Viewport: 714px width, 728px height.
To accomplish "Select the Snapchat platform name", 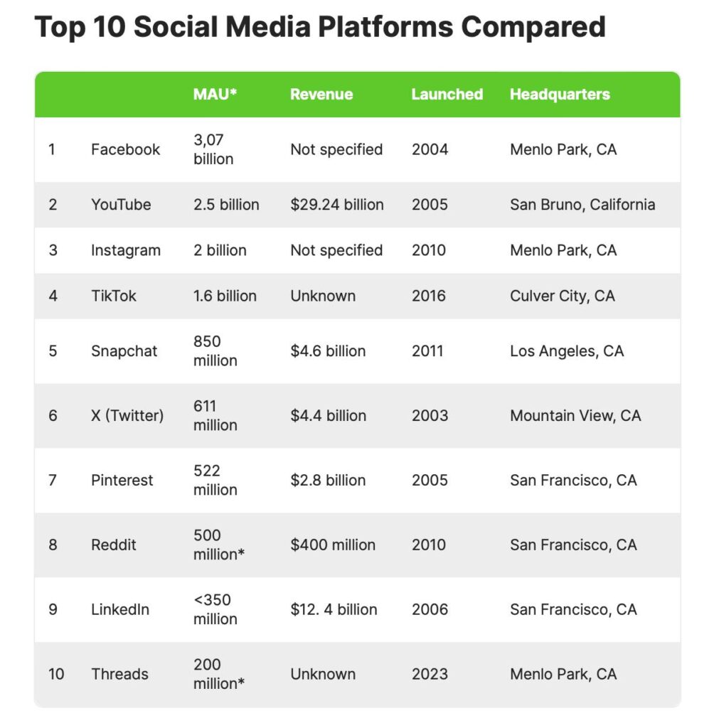I will [124, 351].
